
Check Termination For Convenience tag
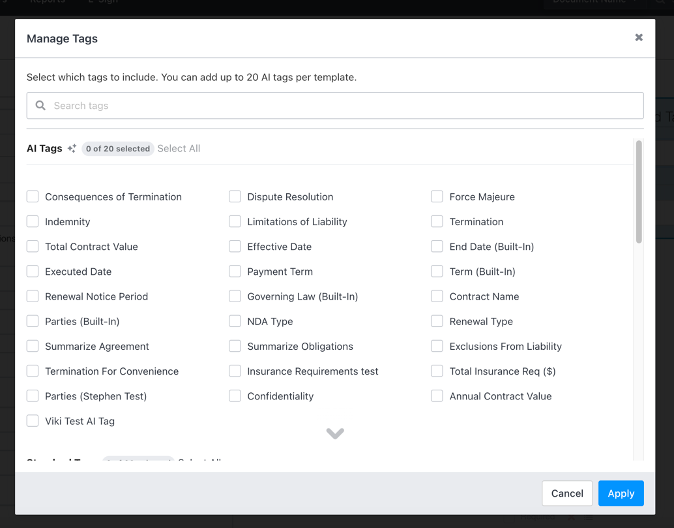pyautogui.click(x=33, y=371)
